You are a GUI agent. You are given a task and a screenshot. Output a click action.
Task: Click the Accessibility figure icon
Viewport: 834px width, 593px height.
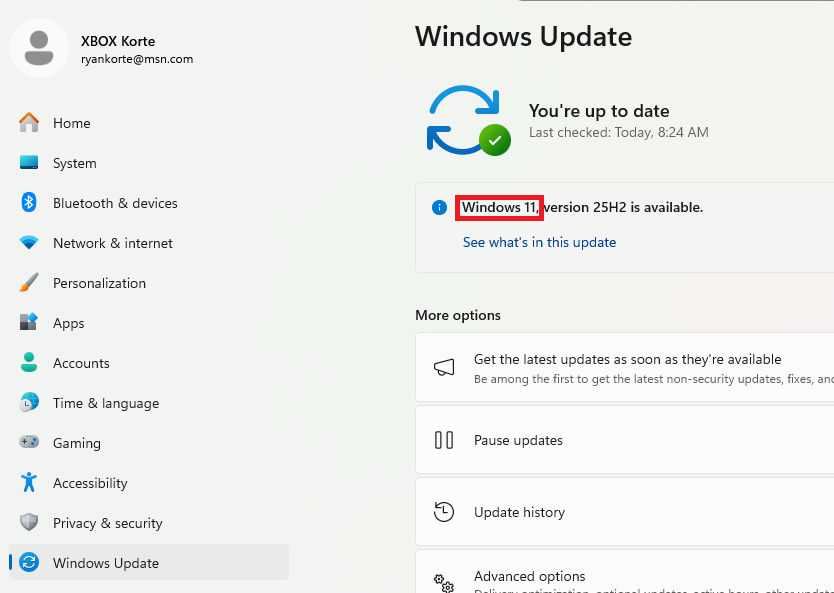coord(29,483)
